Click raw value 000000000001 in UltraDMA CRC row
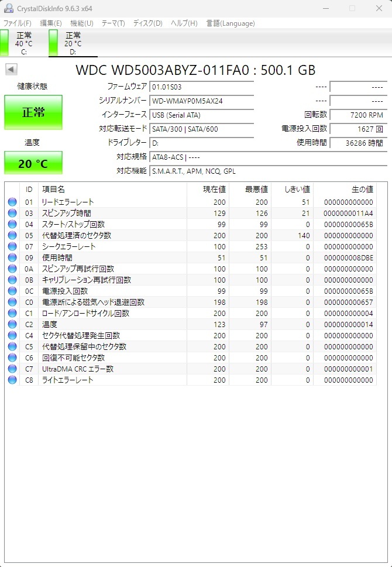The height and width of the screenshot is (567, 392). tap(348, 369)
